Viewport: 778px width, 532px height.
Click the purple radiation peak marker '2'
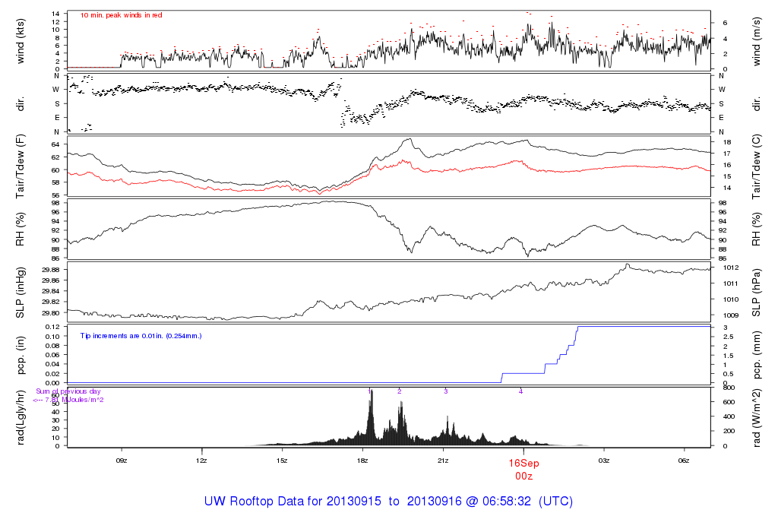pyautogui.click(x=400, y=391)
